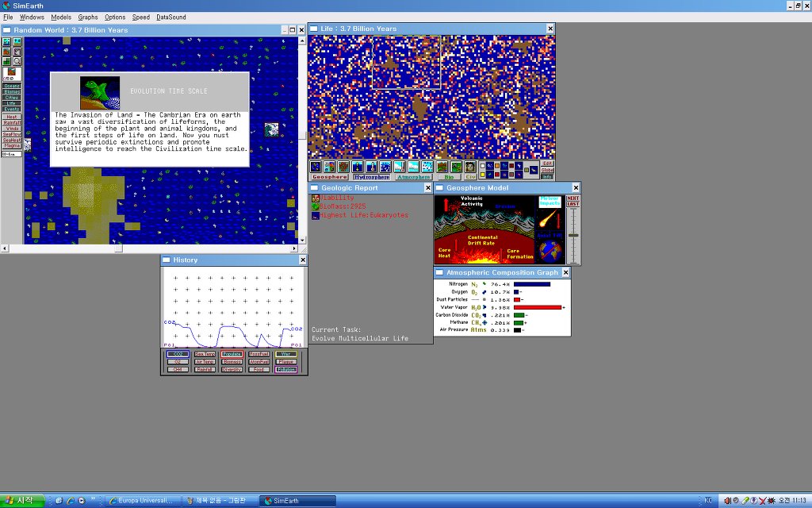Show the up-down arrows ocean map icon

[x=358, y=167]
